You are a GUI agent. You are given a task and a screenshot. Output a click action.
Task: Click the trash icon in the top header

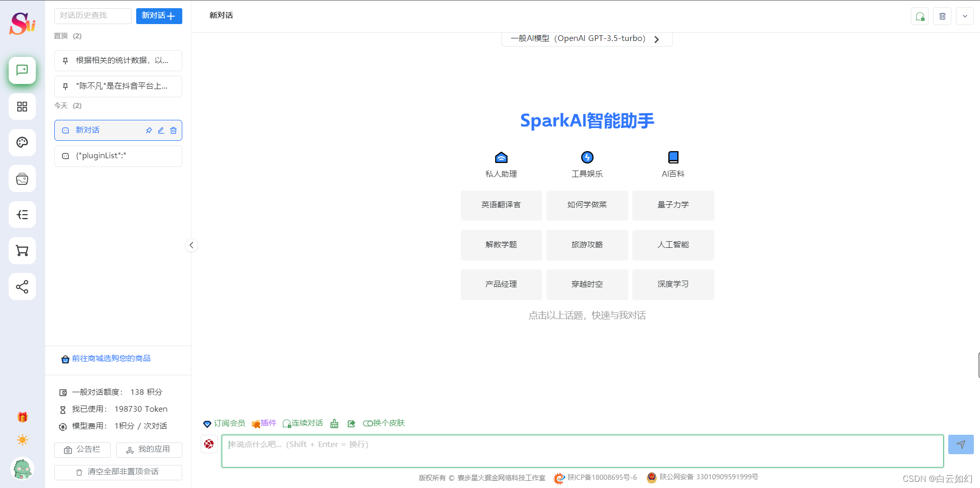coord(943,16)
